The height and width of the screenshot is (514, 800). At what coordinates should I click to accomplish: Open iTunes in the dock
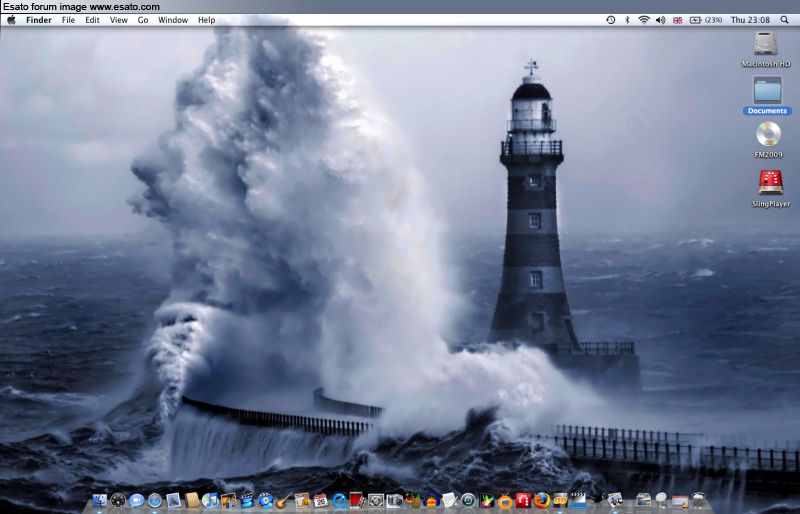tap(210, 500)
